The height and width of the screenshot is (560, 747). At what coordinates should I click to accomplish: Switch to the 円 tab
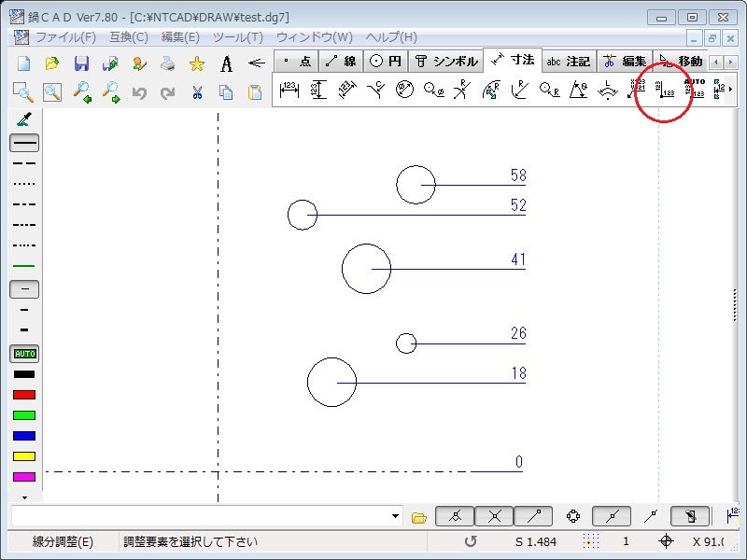click(x=386, y=61)
